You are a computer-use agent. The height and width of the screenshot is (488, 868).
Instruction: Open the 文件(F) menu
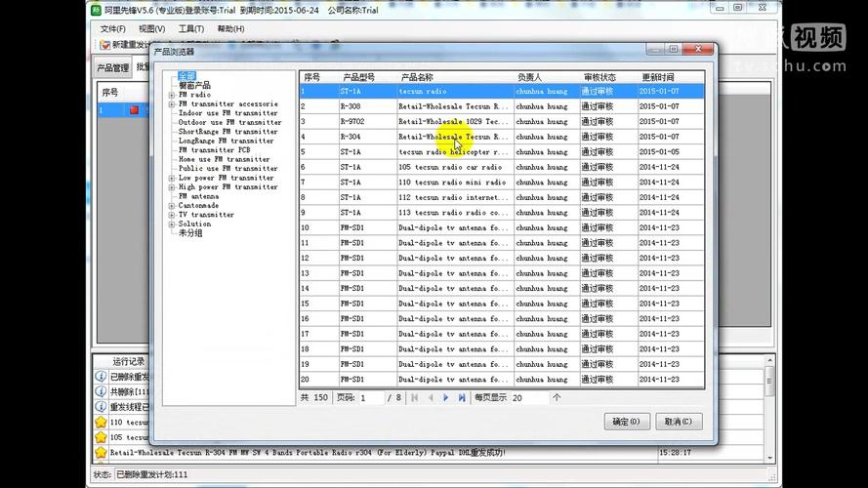[112, 28]
